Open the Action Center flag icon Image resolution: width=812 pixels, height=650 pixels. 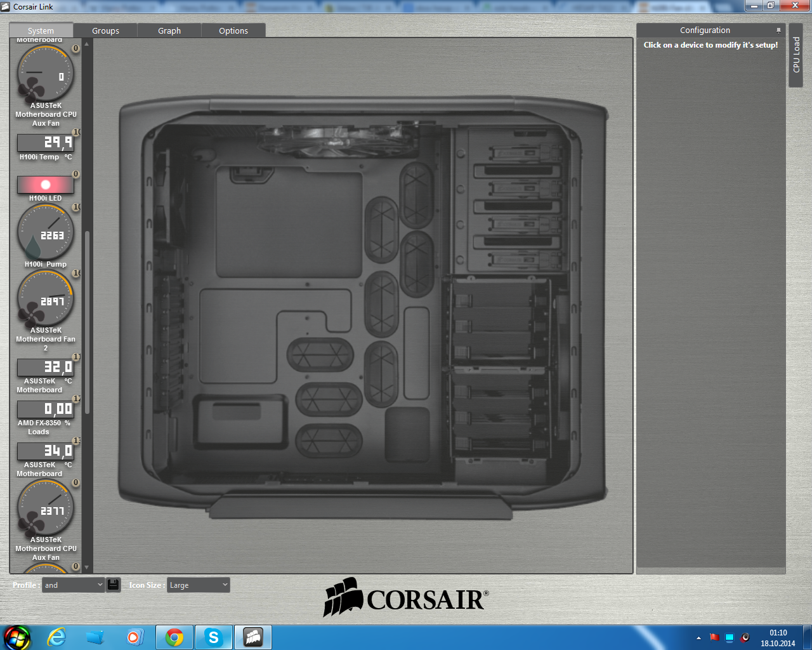pos(714,637)
